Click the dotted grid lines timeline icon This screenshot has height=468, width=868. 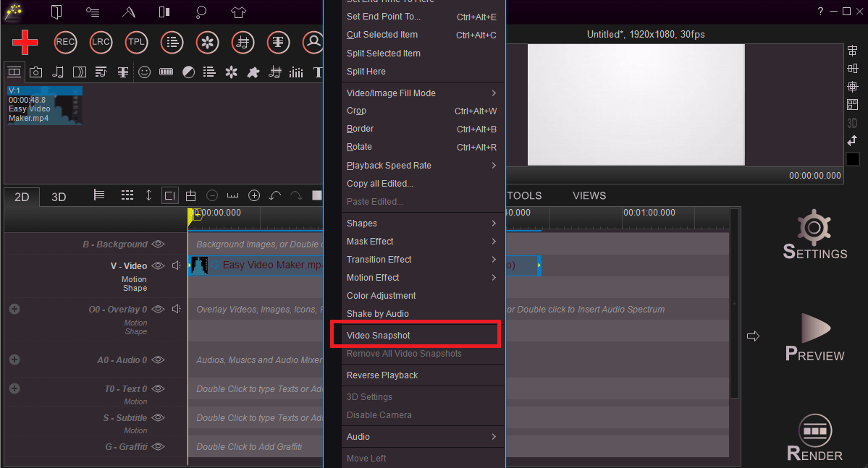pos(127,195)
